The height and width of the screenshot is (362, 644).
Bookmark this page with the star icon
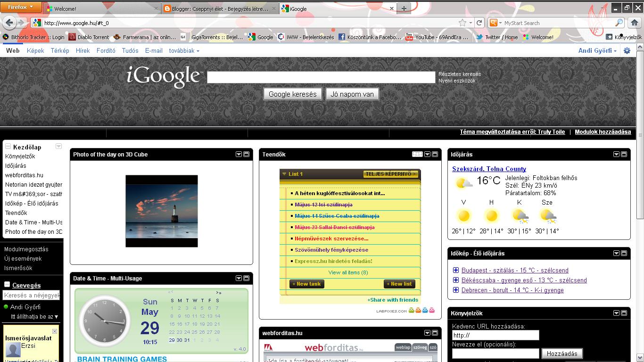coord(462,23)
